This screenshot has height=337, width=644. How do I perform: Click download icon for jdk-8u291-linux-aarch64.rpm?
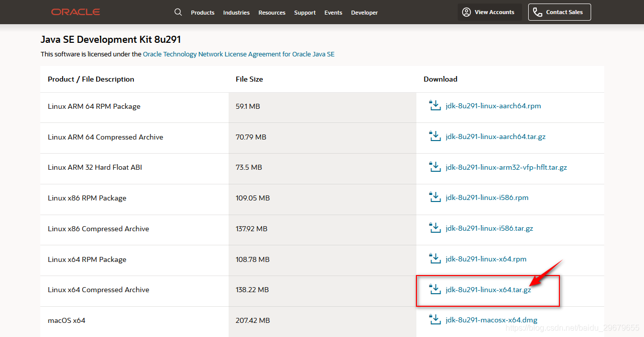coord(435,105)
